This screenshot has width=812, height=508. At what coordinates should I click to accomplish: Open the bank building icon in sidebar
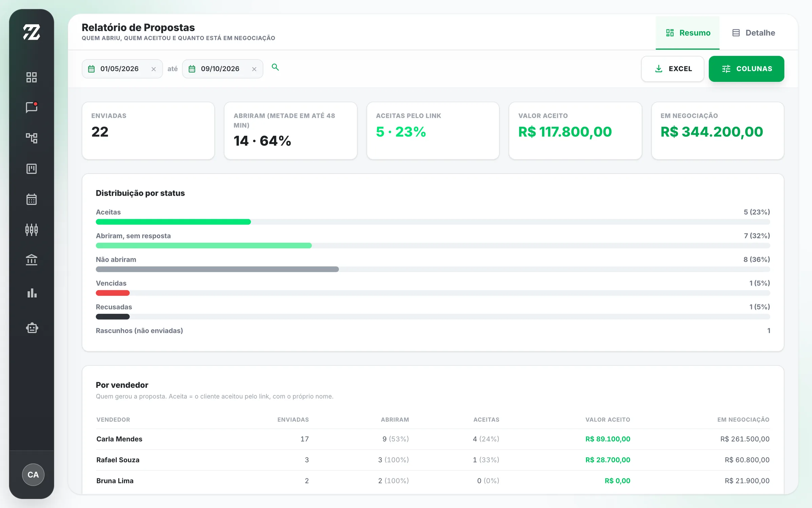(31, 260)
